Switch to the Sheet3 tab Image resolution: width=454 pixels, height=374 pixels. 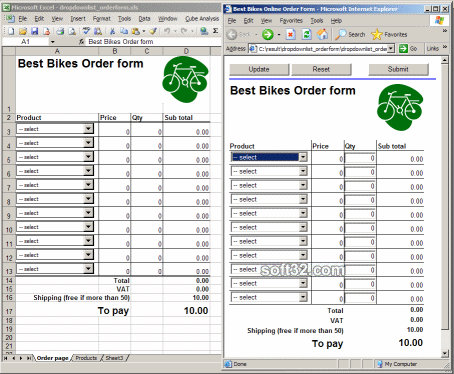[114, 358]
